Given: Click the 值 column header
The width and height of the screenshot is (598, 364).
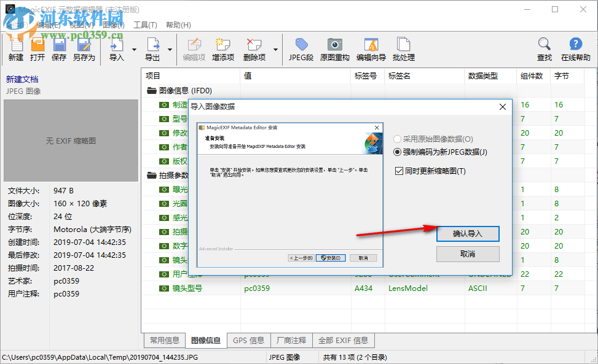Looking at the screenshot, I should 295,76.
